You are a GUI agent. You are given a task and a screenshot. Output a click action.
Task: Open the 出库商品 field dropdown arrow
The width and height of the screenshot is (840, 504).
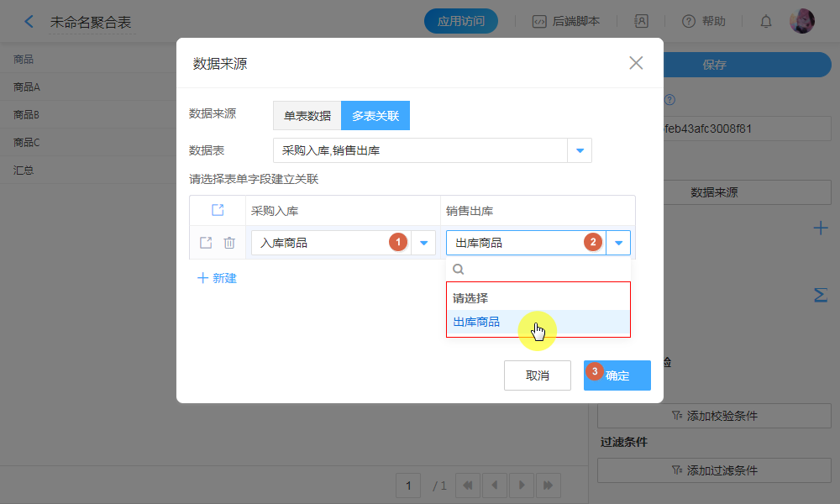(619, 243)
